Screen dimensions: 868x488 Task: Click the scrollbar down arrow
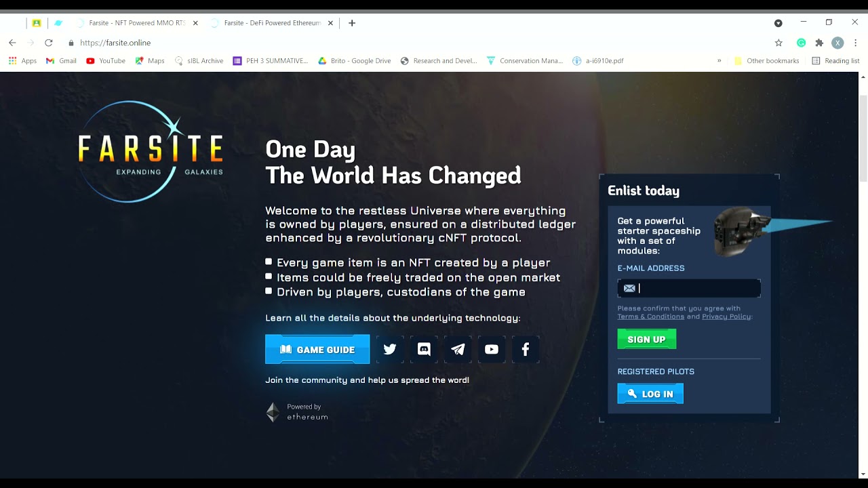pyautogui.click(x=863, y=474)
